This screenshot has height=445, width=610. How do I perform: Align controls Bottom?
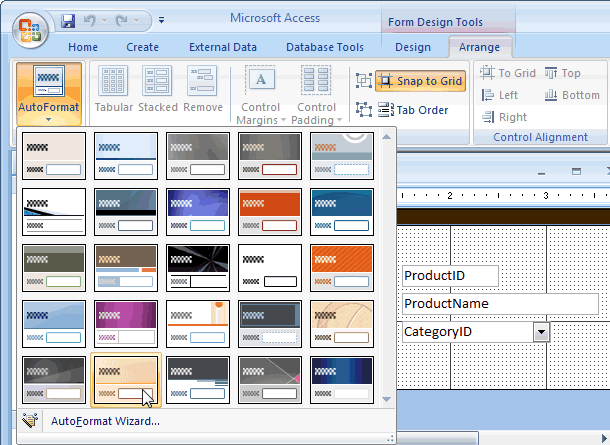tap(572, 95)
